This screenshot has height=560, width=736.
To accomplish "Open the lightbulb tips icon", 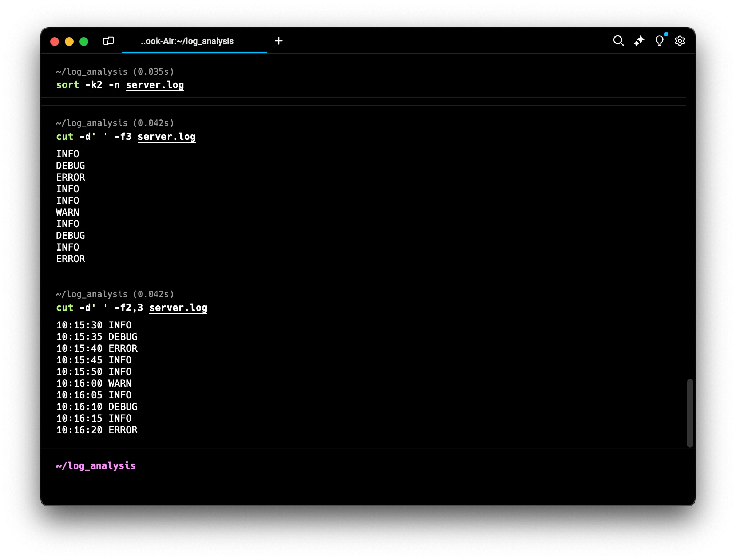I will [x=659, y=41].
